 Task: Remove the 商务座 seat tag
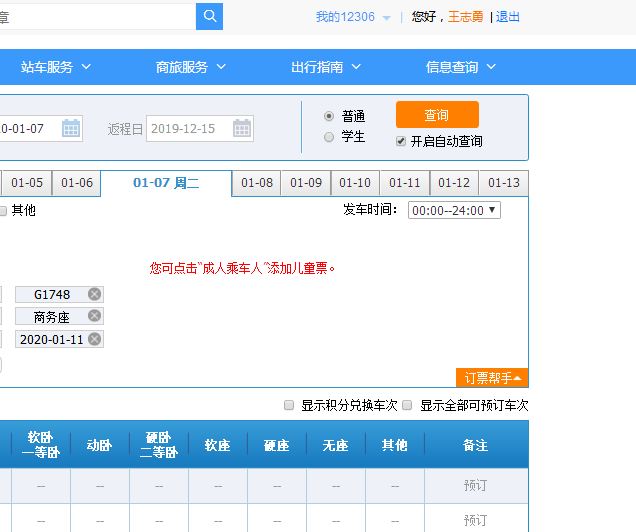[95, 315]
